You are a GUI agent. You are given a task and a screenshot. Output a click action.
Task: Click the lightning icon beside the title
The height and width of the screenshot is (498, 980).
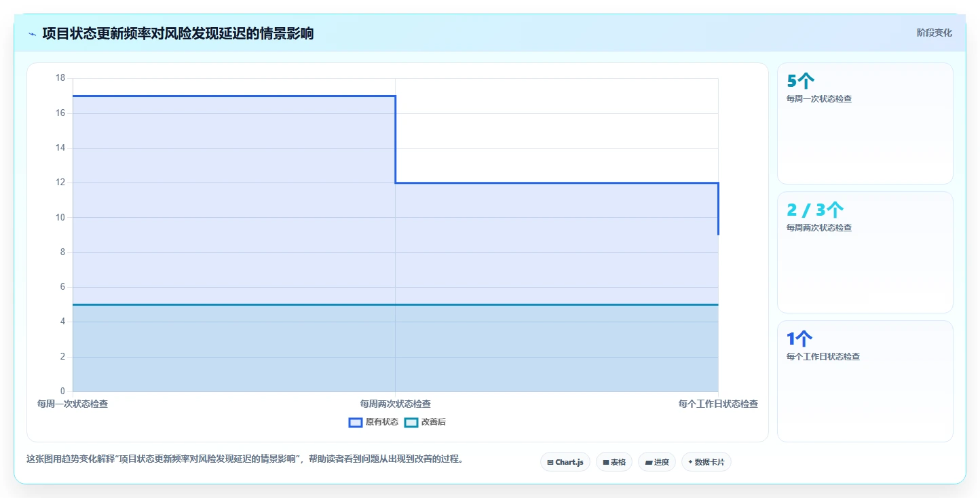(32, 34)
